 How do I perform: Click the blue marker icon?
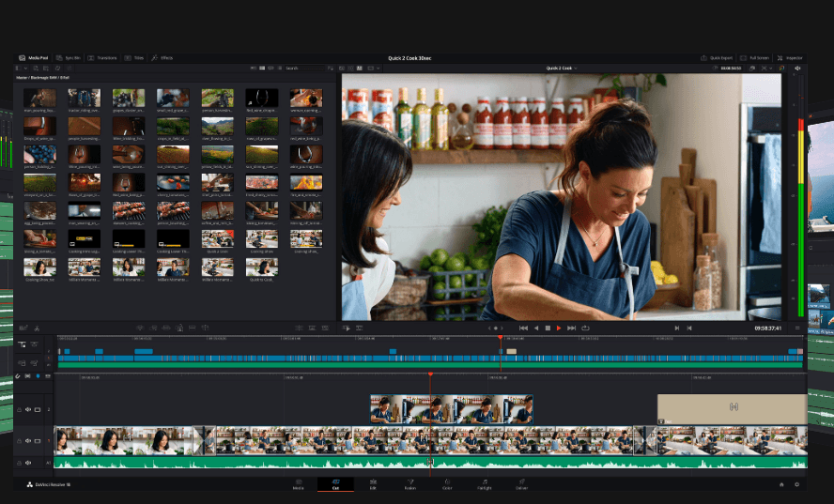tap(38, 375)
